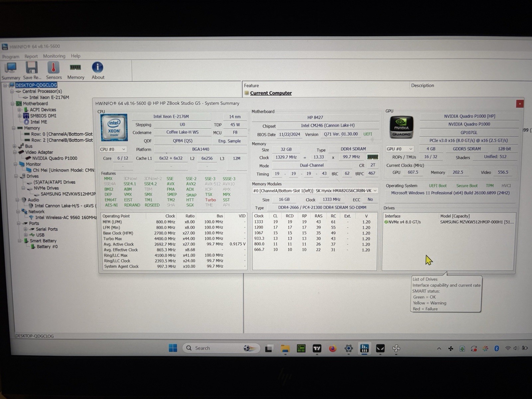Open the Monitoring menu
This screenshot has height=399, width=532.
pyautogui.click(x=54, y=56)
